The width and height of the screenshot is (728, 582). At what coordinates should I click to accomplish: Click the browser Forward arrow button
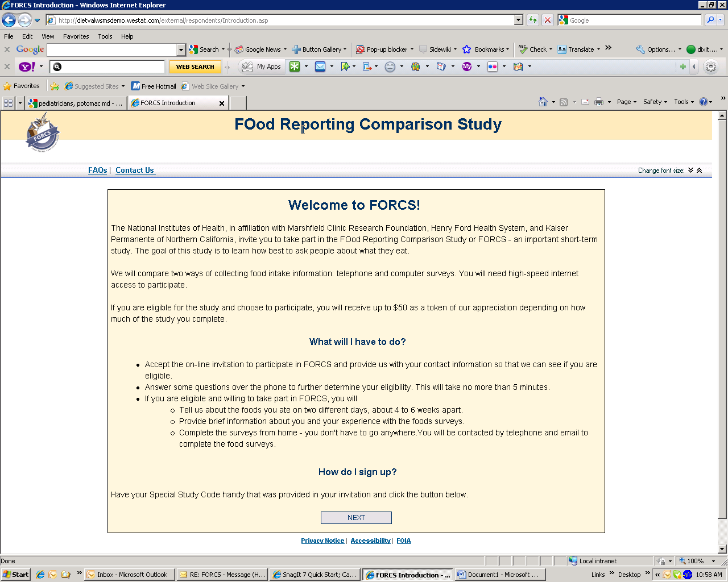pos(24,20)
